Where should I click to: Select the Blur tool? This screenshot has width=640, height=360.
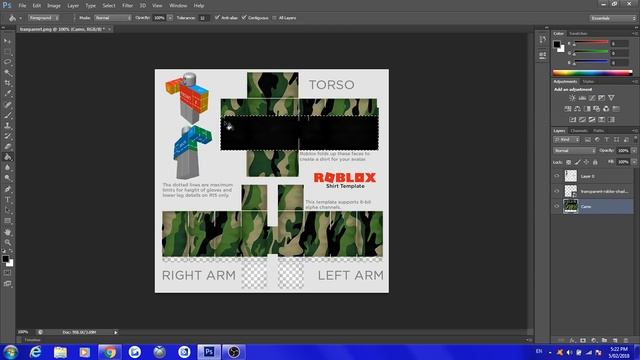(7, 168)
